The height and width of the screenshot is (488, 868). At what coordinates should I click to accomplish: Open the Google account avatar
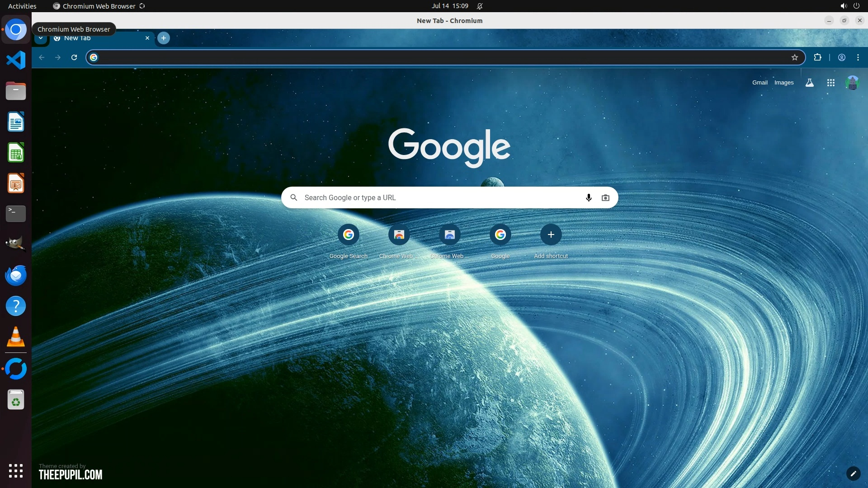tap(852, 83)
